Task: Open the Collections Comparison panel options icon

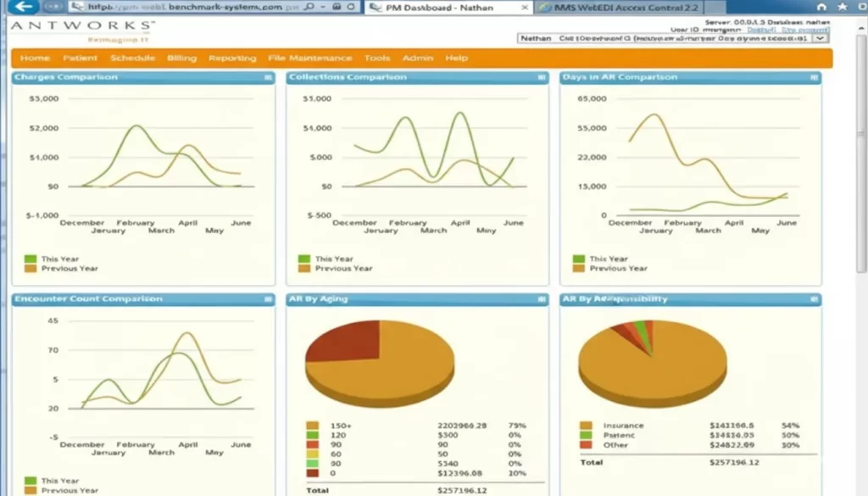Action: [540, 76]
